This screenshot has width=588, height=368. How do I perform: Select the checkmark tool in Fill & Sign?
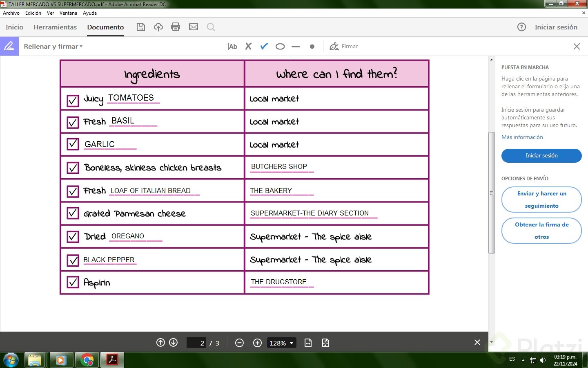click(x=264, y=46)
